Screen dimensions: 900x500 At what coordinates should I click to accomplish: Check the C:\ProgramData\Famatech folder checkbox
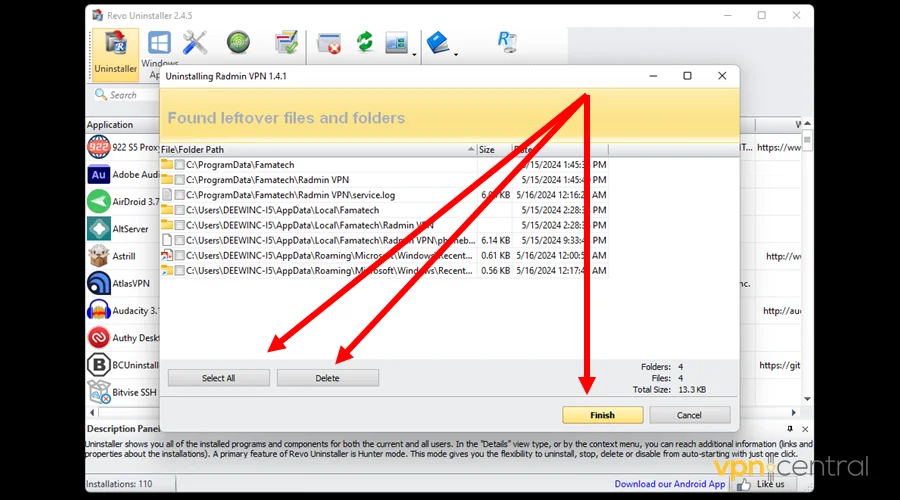[x=180, y=165]
